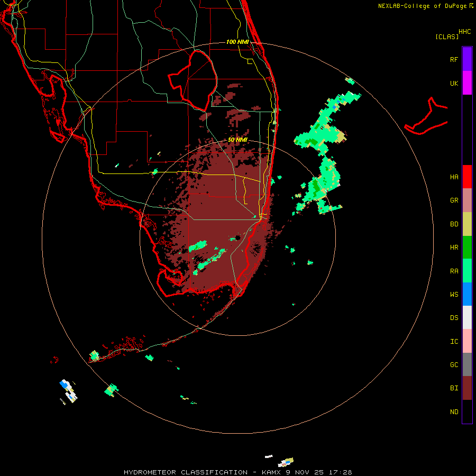
Task: Click the IC light pink legend swatch
Action: (467, 341)
